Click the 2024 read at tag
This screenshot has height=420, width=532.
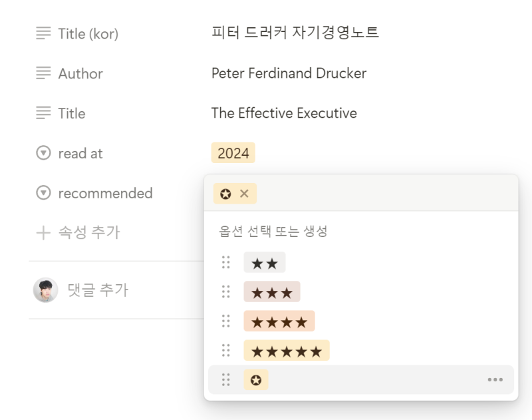point(233,153)
